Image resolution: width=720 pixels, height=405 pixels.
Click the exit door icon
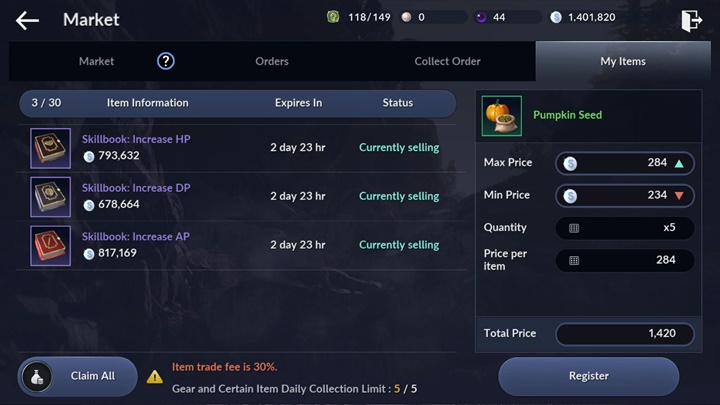[691, 20]
